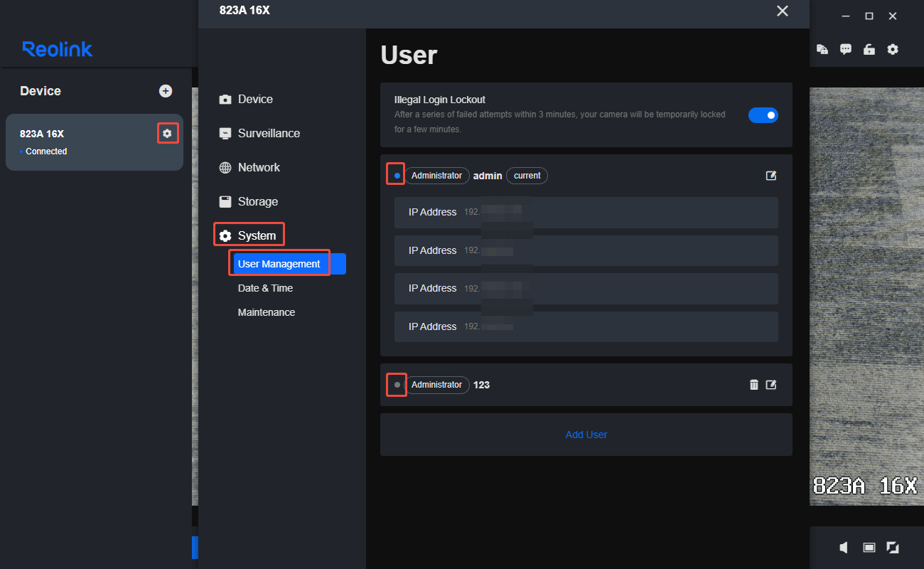924x569 pixels.
Task: Mute the camera audio with the speaker icon
Action: [843, 548]
